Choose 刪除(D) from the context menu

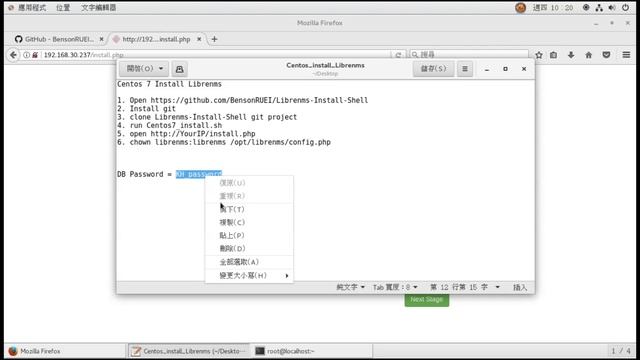249,249
